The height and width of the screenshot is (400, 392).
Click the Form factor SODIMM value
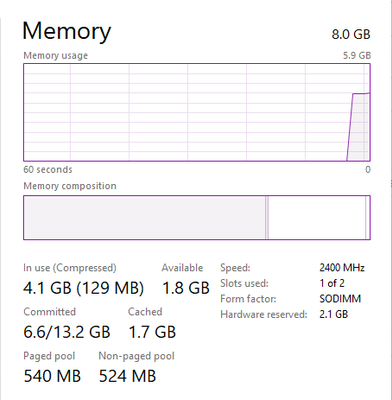340,299
